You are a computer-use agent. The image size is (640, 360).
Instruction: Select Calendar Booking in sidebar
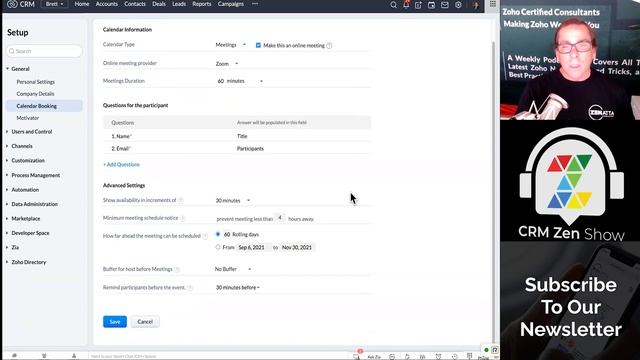(x=44, y=106)
